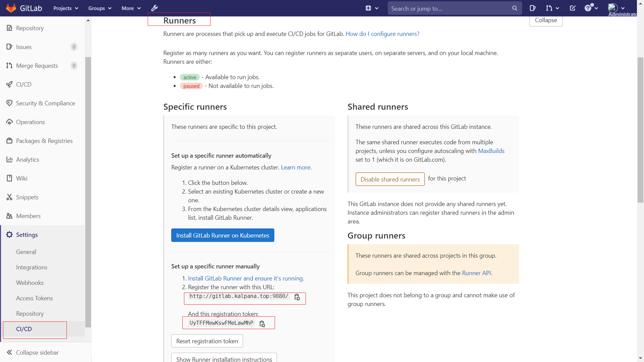
Task: Expand the administrator avatar dropdown
Action: pyautogui.click(x=618, y=8)
